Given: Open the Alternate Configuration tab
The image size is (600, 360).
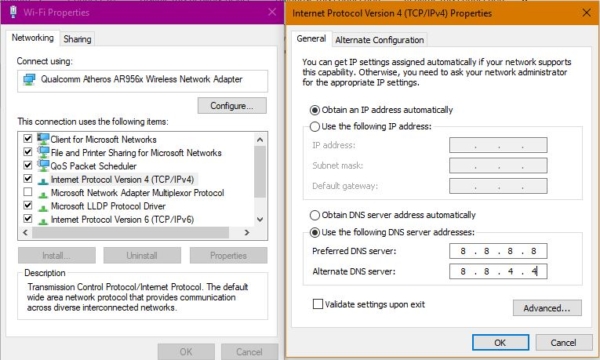Looking at the screenshot, I should pos(379,40).
